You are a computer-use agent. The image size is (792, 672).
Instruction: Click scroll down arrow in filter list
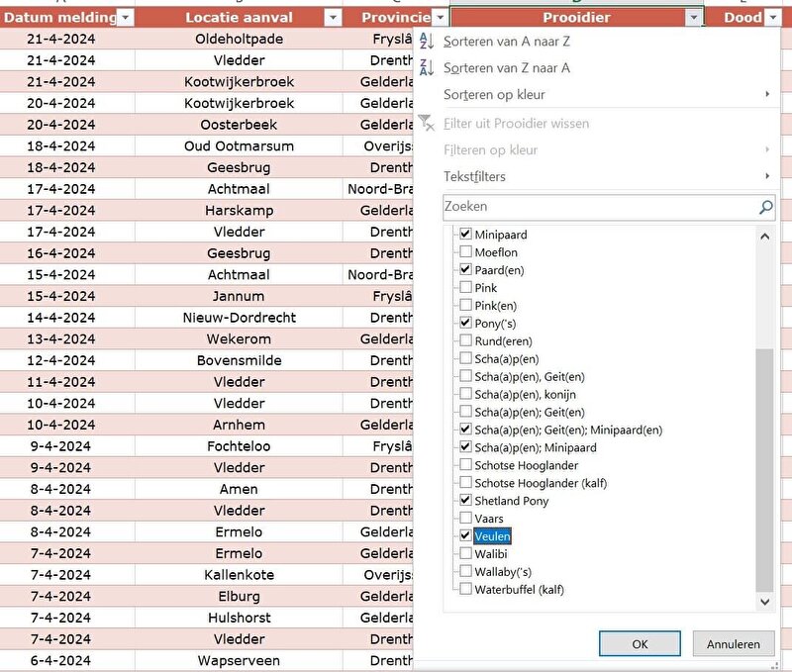764,602
